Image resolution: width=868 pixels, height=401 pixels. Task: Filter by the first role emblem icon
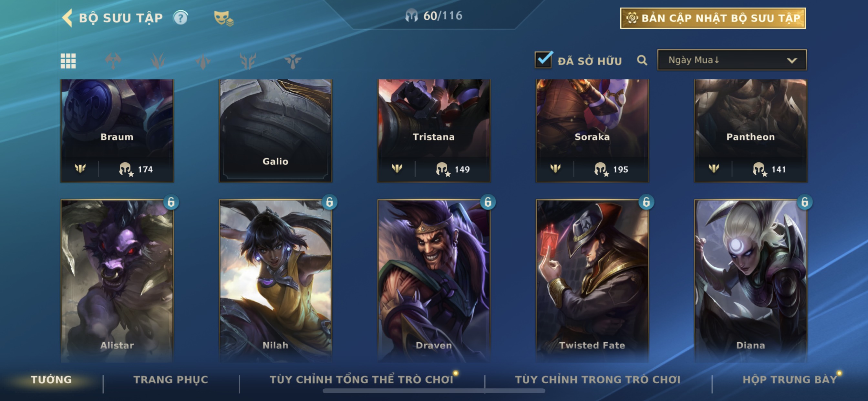(x=113, y=61)
